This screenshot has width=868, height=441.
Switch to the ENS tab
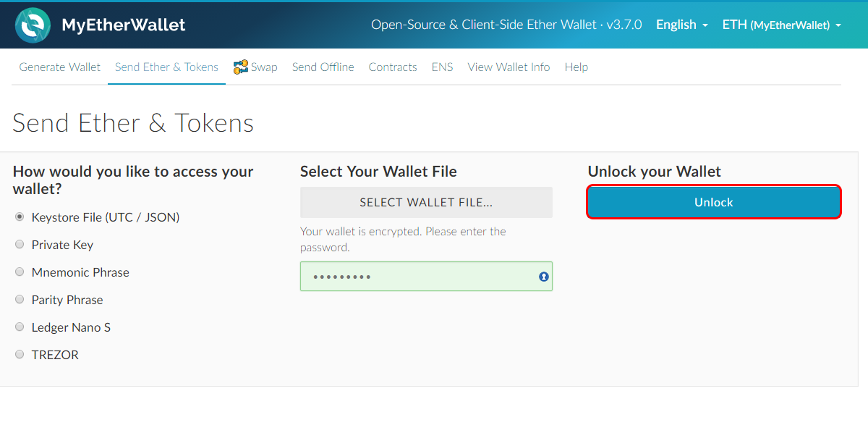442,67
